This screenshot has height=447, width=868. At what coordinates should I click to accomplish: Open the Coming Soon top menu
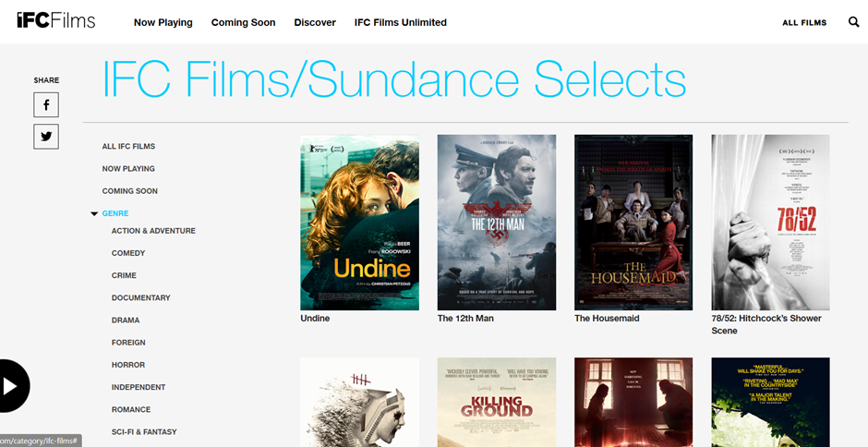(243, 23)
